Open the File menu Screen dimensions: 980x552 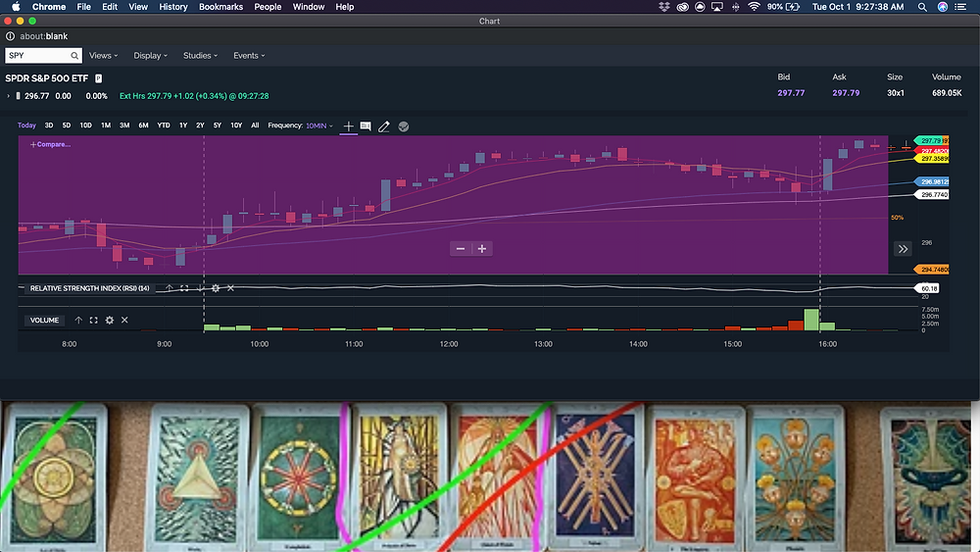pyautogui.click(x=83, y=7)
